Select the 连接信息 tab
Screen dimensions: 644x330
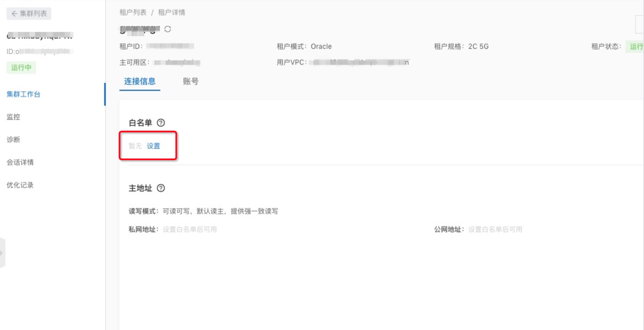pos(140,82)
